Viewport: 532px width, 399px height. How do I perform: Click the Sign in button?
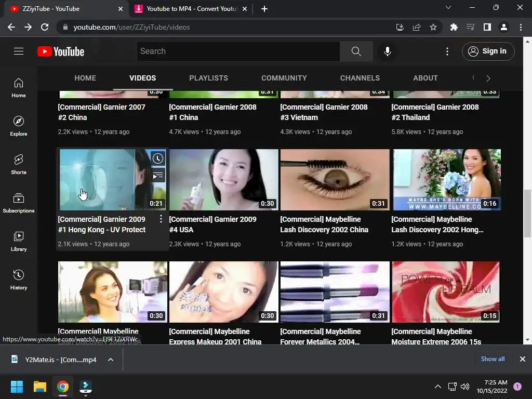tap(488, 51)
